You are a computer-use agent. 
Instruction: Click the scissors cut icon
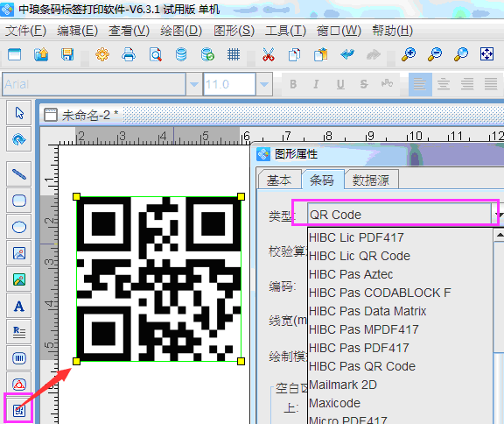269,54
